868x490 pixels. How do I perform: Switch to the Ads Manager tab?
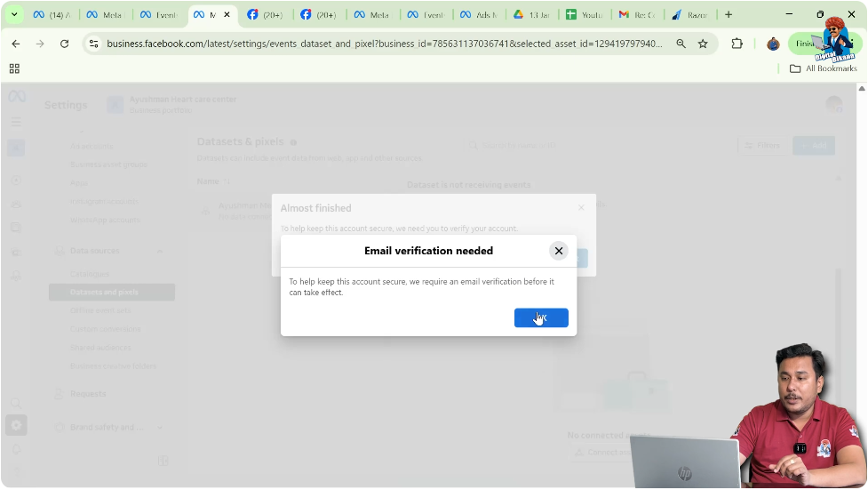[480, 15]
